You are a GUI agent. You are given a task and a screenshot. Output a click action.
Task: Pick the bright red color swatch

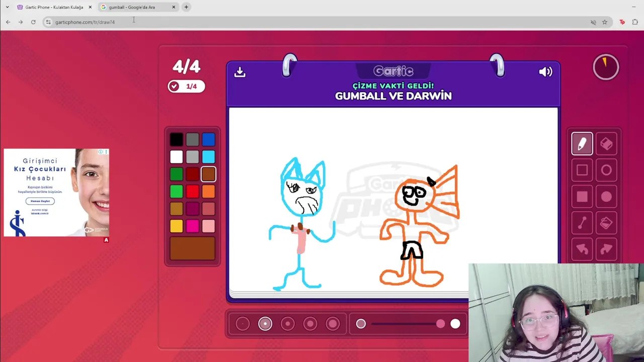point(193,192)
